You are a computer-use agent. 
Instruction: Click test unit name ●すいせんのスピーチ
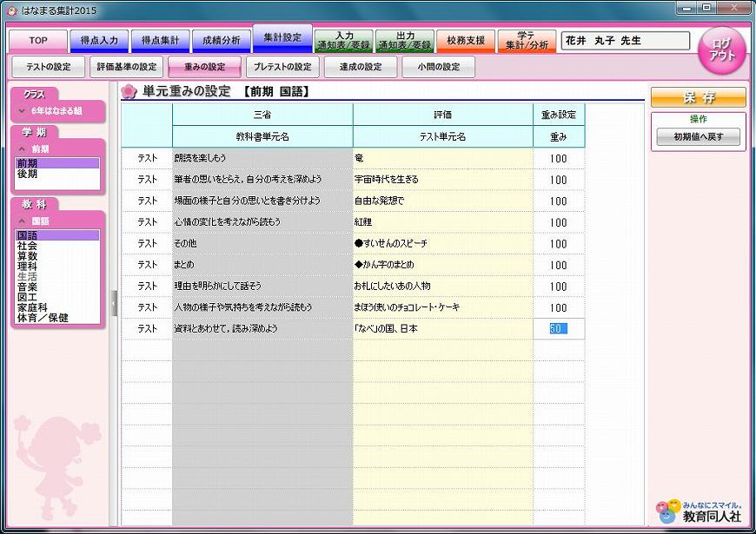[391, 243]
